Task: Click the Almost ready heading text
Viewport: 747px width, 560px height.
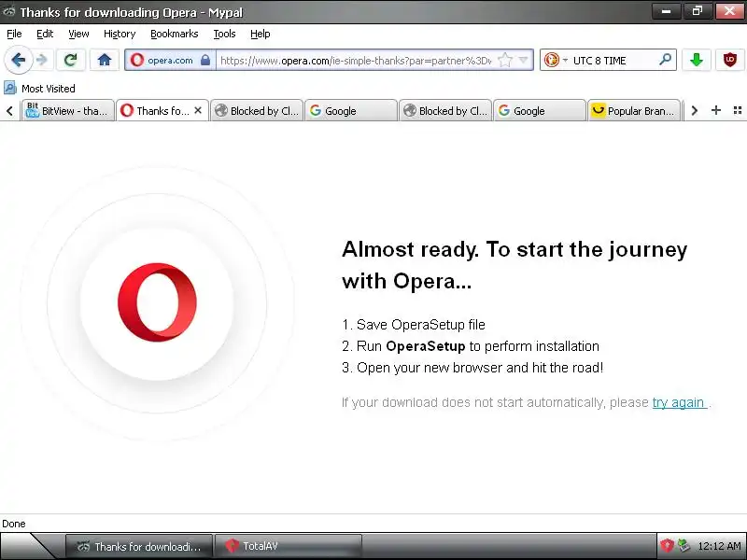Action: coord(514,265)
